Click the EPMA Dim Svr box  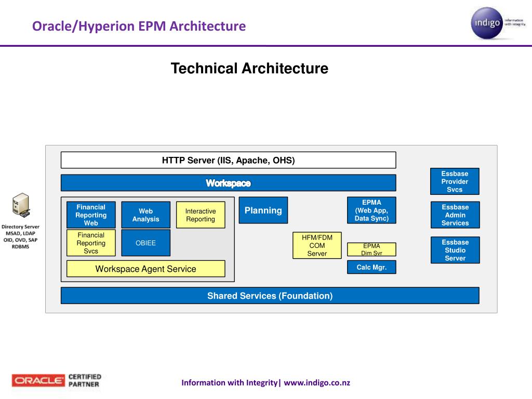[x=371, y=249]
